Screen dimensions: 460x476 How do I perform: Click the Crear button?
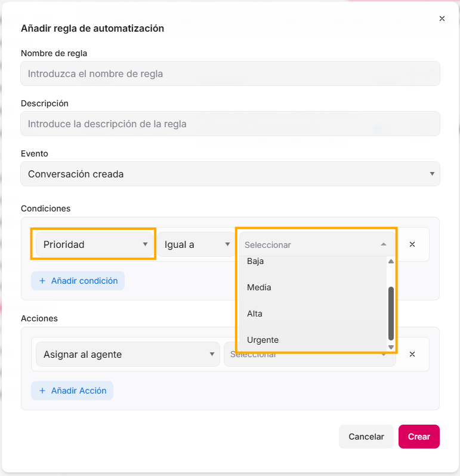pos(419,437)
